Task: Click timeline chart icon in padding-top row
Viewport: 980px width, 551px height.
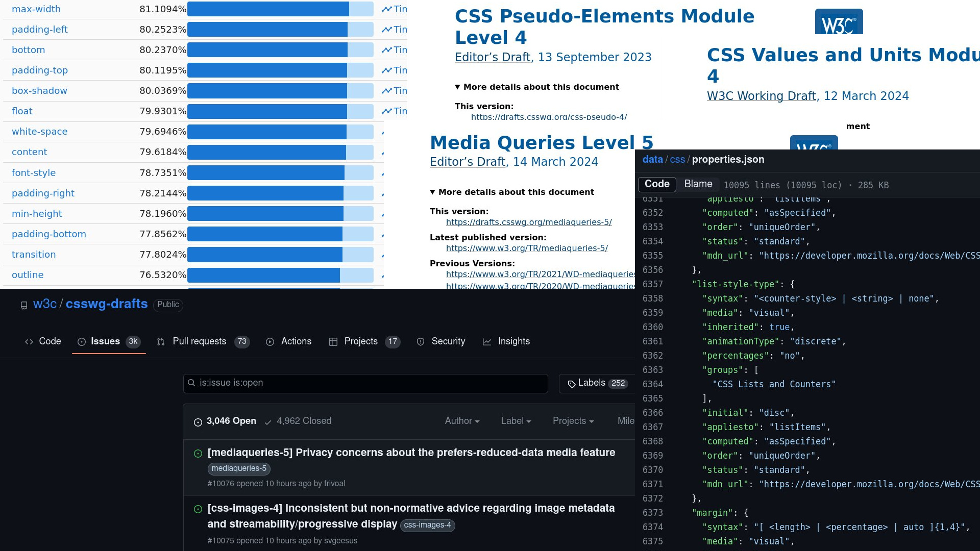Action: [387, 70]
